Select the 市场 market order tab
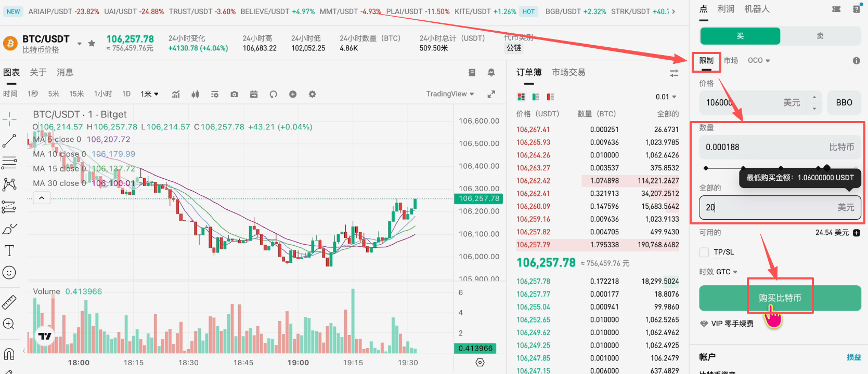Screen dimensions: 868x374 coord(731,60)
